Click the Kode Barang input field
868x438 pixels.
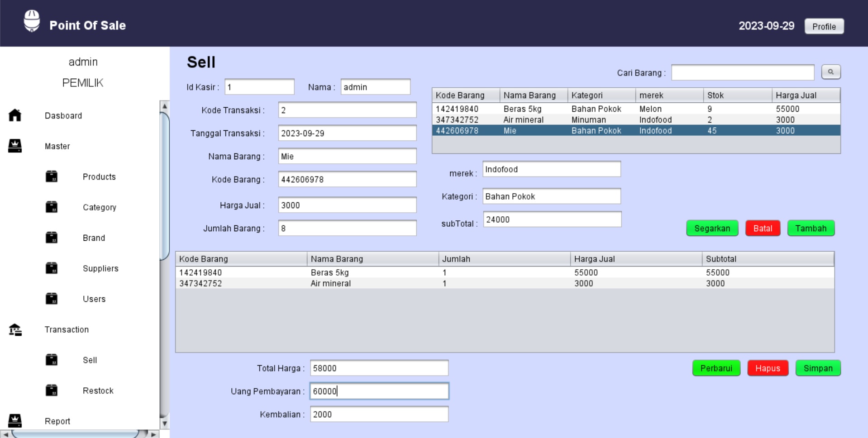pos(347,179)
